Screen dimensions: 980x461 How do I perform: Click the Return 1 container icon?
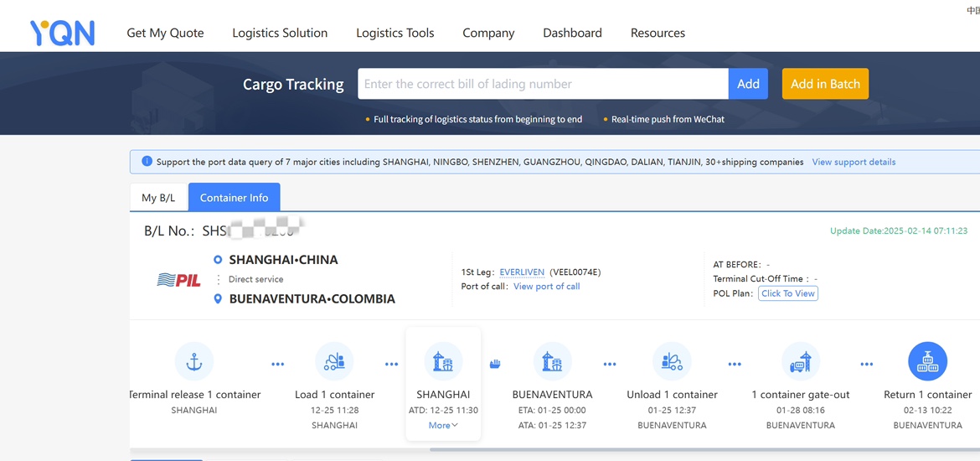927,361
